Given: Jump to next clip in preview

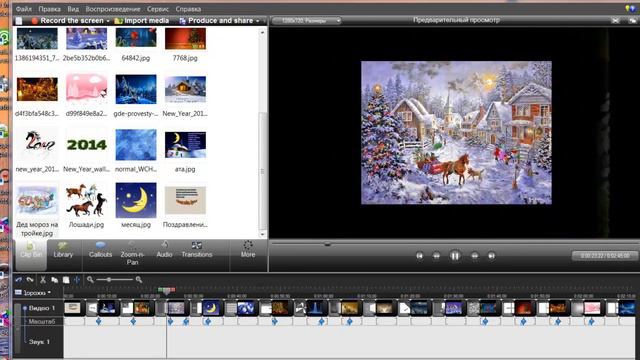Looking at the screenshot, I should [491, 256].
